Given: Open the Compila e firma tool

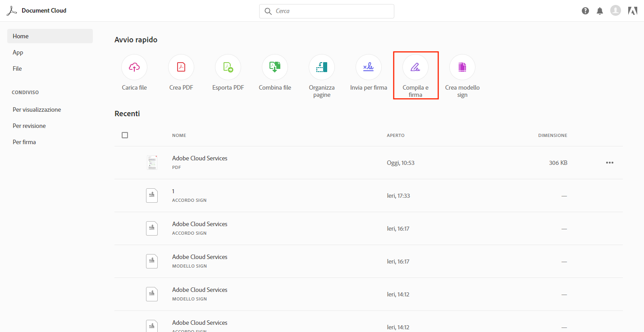Looking at the screenshot, I should point(416,67).
